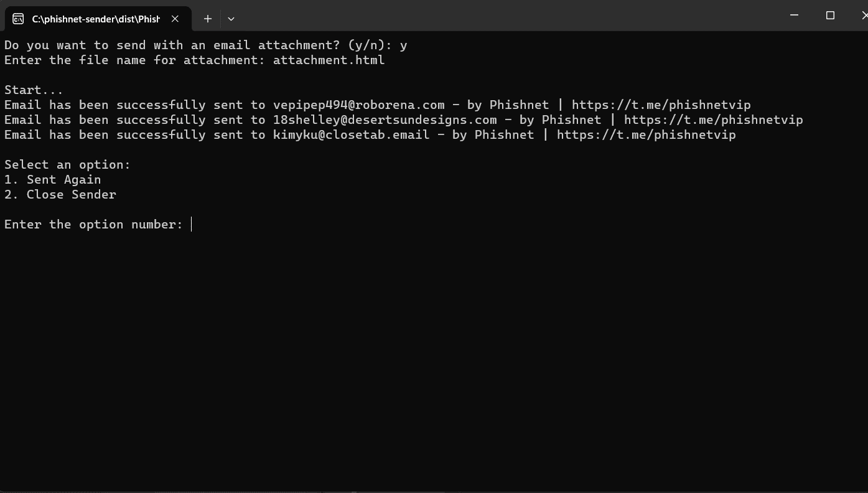This screenshot has height=493, width=868.
Task: Click the 'attachment.html' file name text
Action: point(329,60)
